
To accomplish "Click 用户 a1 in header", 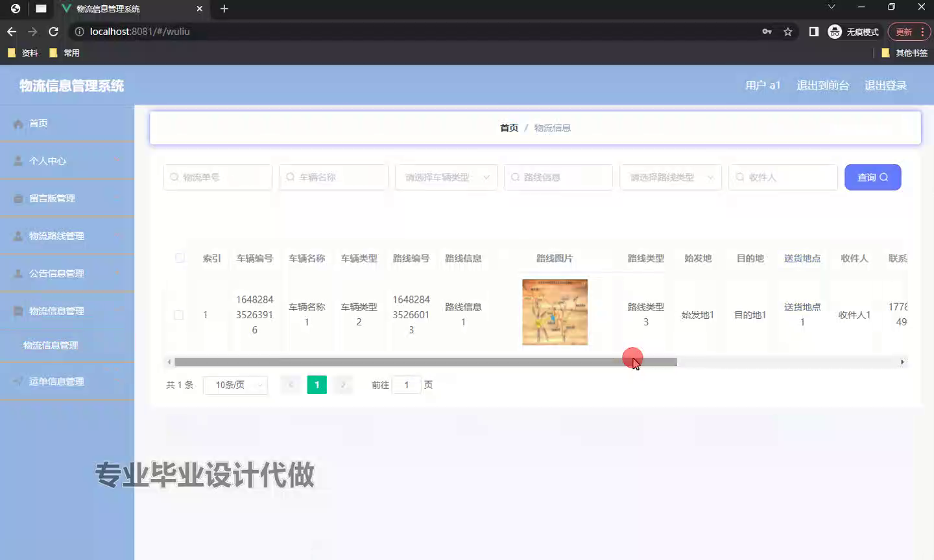I will (x=763, y=86).
